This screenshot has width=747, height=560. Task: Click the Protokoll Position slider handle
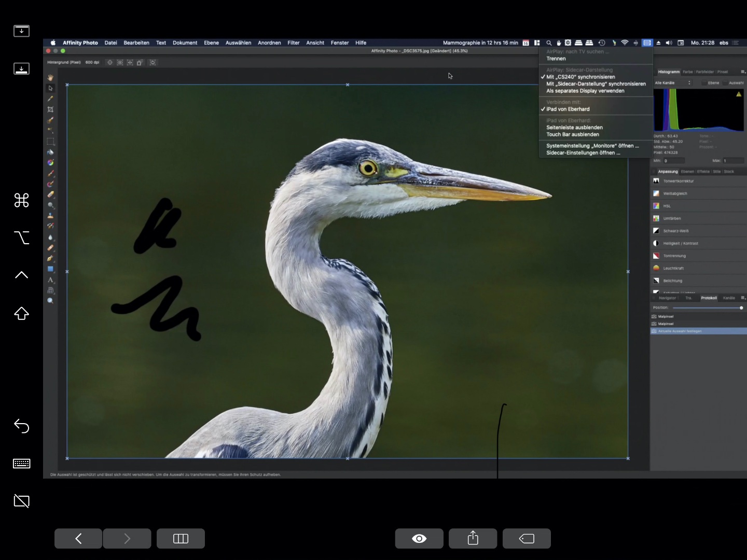[x=741, y=308]
